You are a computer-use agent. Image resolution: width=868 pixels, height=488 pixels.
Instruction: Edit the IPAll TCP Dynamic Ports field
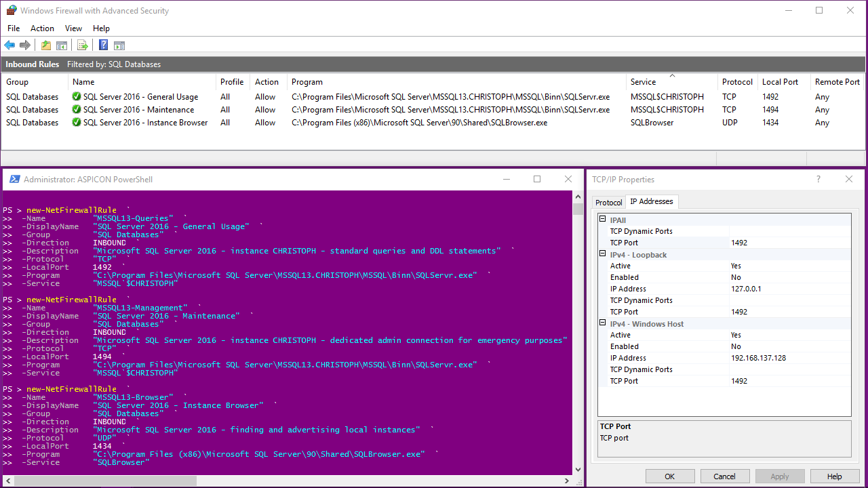click(790, 231)
